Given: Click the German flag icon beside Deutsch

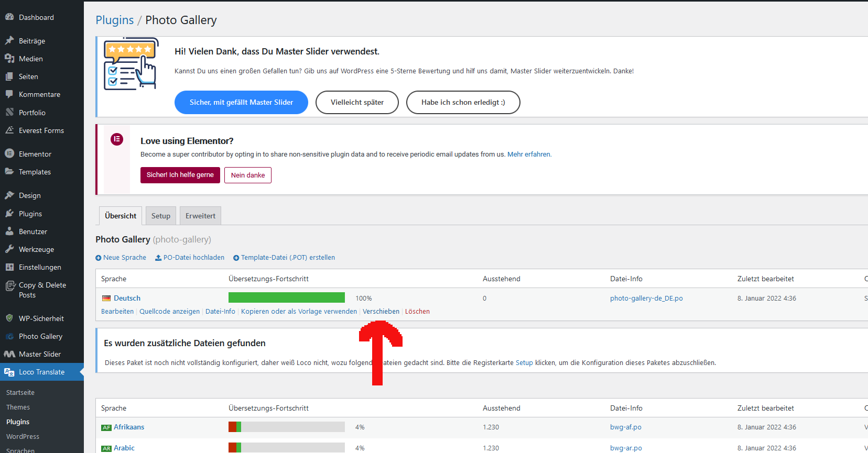Looking at the screenshot, I should click(x=106, y=298).
